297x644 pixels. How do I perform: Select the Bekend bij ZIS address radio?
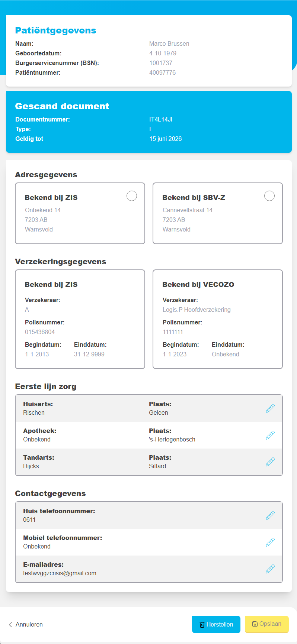(132, 196)
